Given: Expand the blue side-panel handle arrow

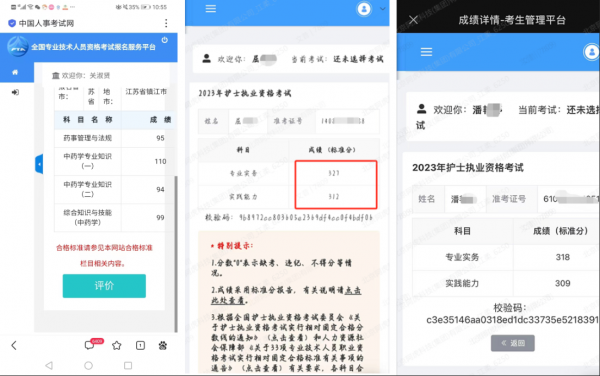Looking at the screenshot, I should click(39, 164).
